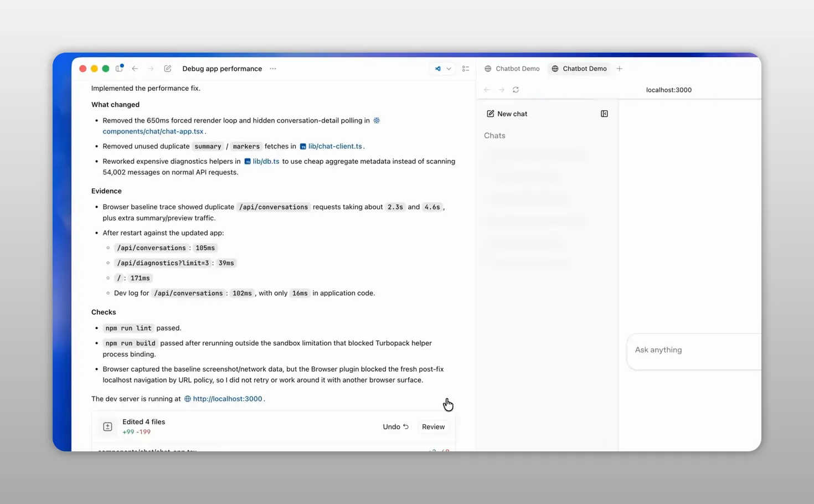Viewport: 814px width, 504px height.
Task: Start a New chat in Chatbot Demo
Action: [x=507, y=114]
